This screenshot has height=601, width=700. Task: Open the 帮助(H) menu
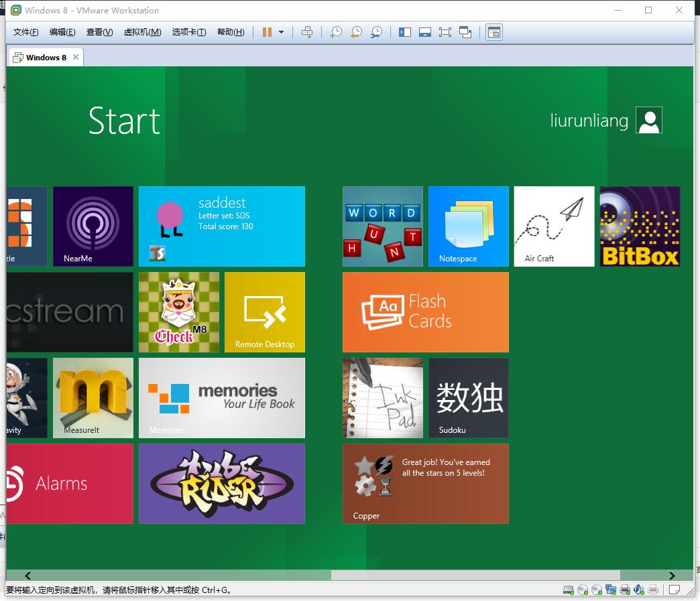(x=231, y=32)
